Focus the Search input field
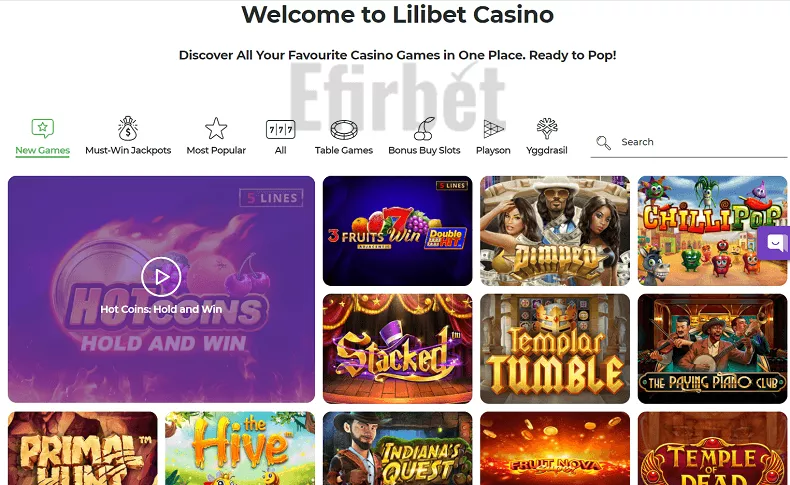Screen dimensions: 790x485 pos(689,143)
